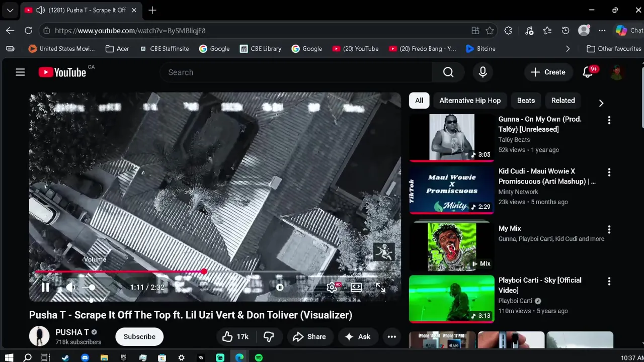Mute the tab using the tab speaker icon
Viewport: 644px width, 362px height.
coord(41,10)
